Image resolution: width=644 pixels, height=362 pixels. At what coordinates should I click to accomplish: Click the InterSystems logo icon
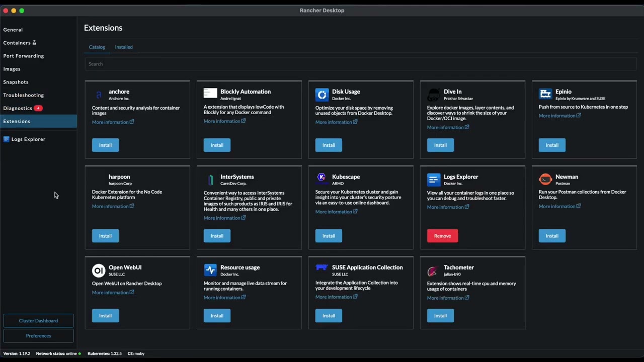(x=210, y=179)
